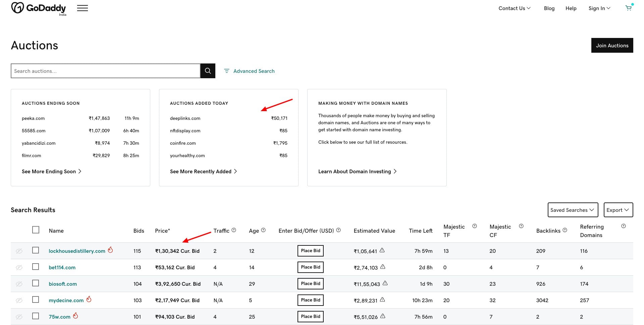The image size is (644, 325).
Task: Open Help in the top navigation
Action: (x=571, y=8)
